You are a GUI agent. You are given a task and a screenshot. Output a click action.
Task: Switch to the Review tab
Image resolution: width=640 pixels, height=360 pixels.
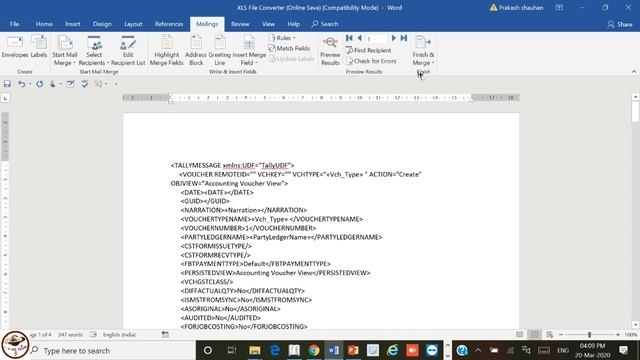pyautogui.click(x=240, y=24)
